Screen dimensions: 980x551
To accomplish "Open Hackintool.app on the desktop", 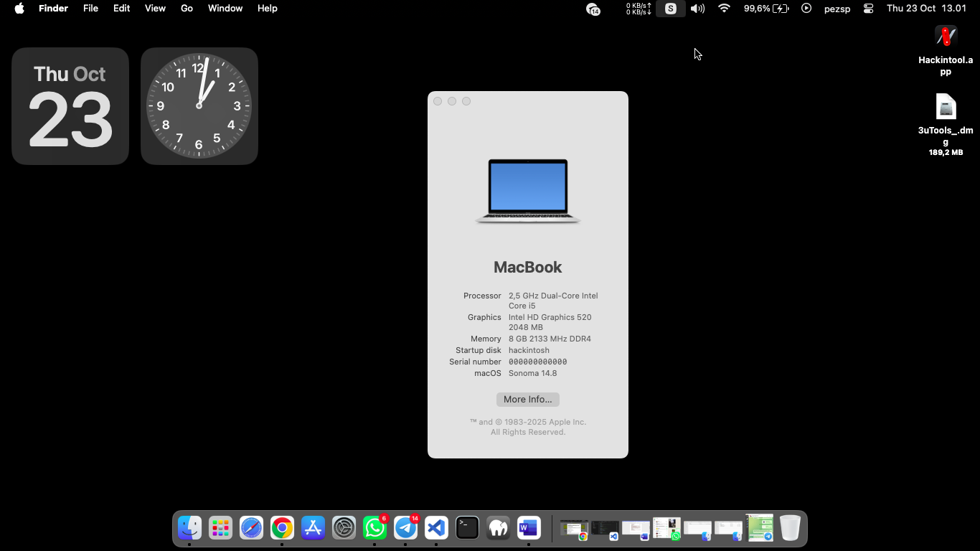I will [945, 36].
